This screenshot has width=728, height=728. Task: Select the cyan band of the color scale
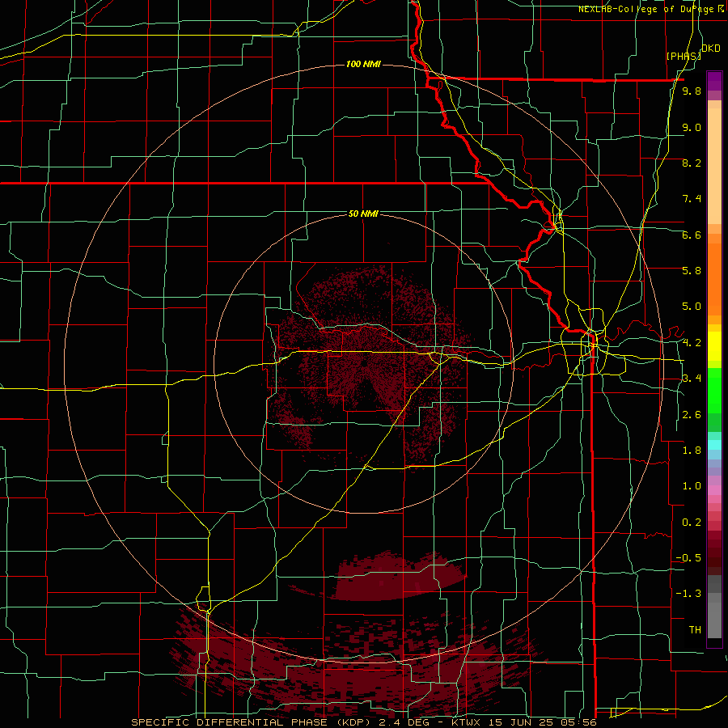click(x=714, y=445)
